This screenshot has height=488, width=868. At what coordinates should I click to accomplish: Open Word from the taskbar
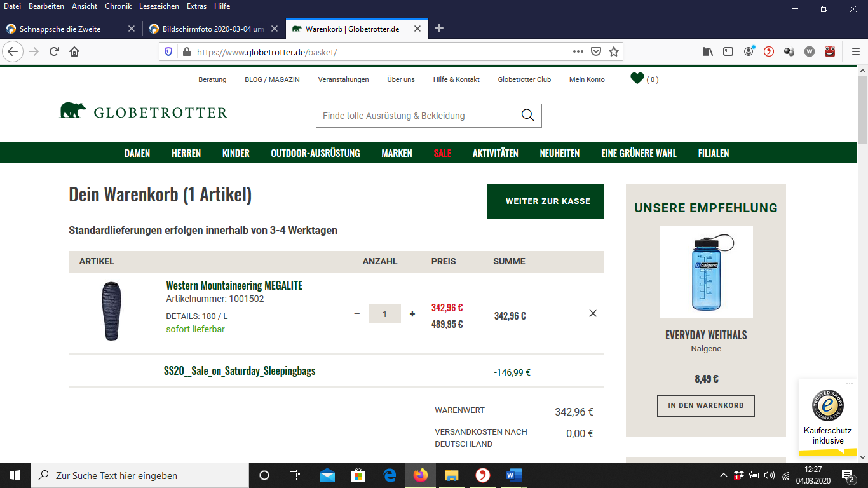(x=514, y=475)
